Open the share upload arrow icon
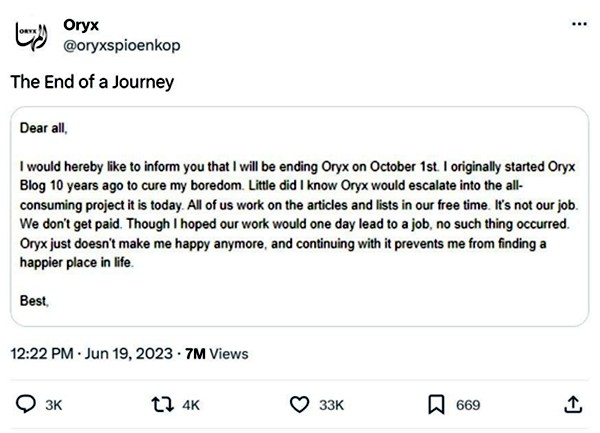600x433 pixels. click(x=573, y=404)
